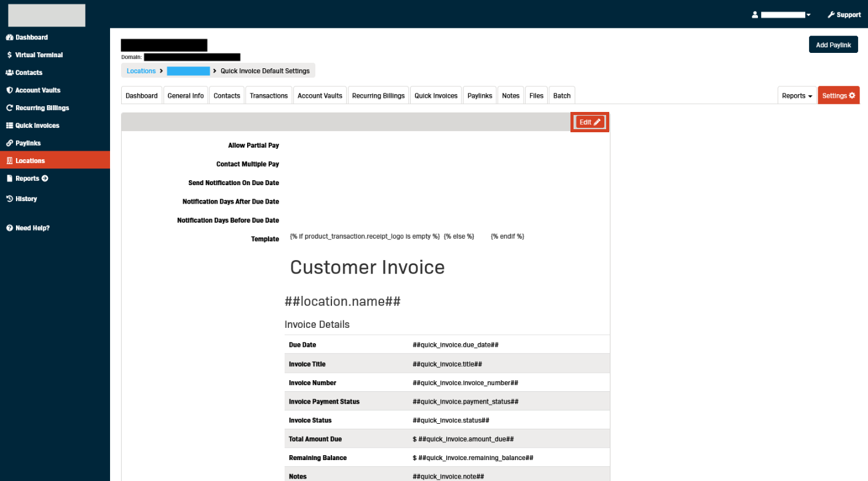Click the ##quick_invoice.remaining_balance## value
868x481 pixels.
click(475, 458)
